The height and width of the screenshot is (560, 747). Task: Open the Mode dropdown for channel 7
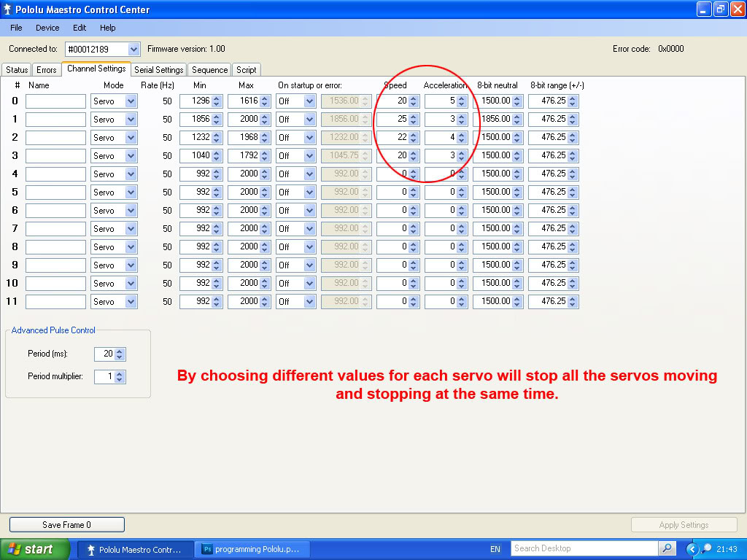point(131,228)
